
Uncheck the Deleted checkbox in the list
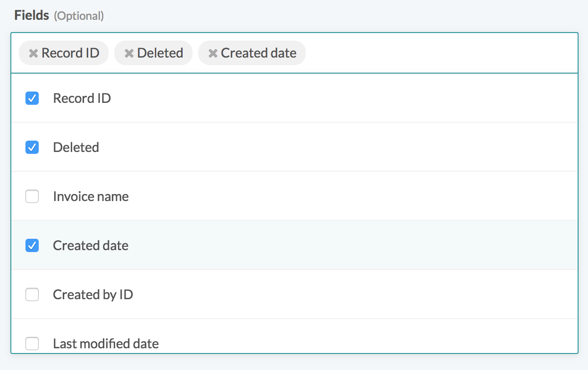click(32, 147)
